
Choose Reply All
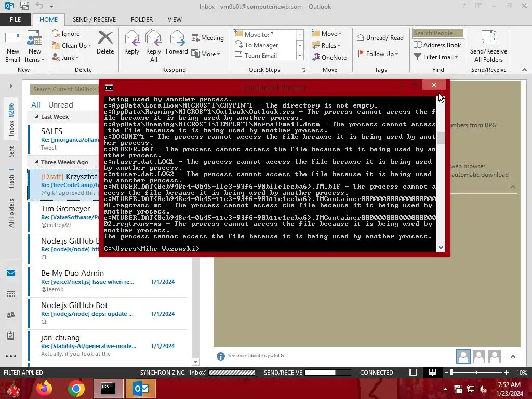tap(153, 47)
